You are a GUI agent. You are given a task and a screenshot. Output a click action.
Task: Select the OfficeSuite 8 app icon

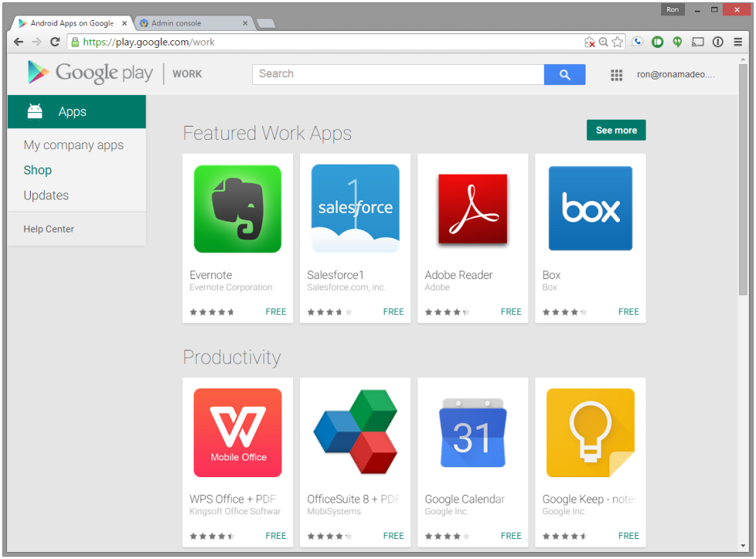pos(355,432)
